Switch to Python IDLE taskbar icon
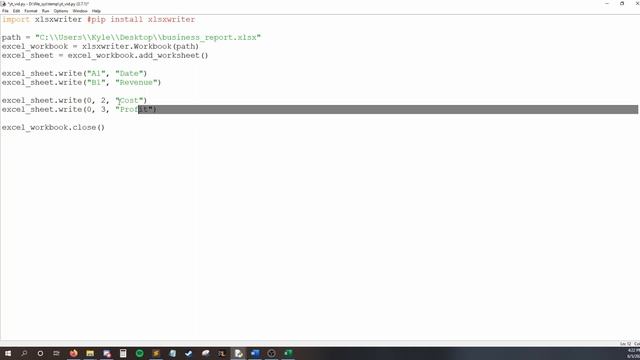The width and height of the screenshot is (640, 360). (x=239, y=353)
